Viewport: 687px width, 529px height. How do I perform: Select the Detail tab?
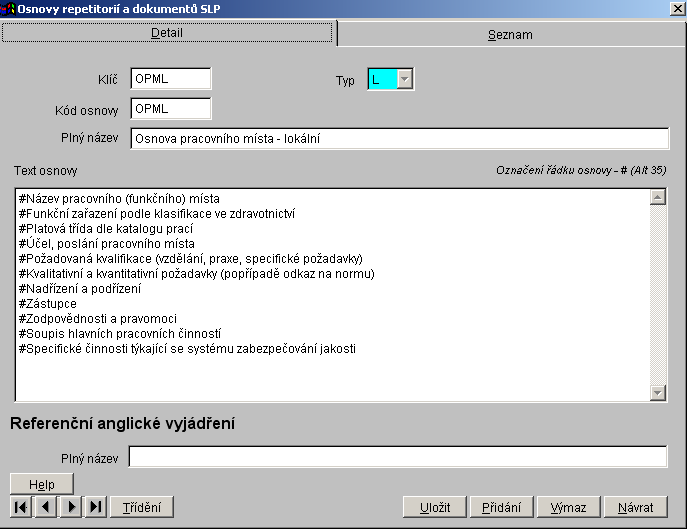pyautogui.click(x=167, y=33)
